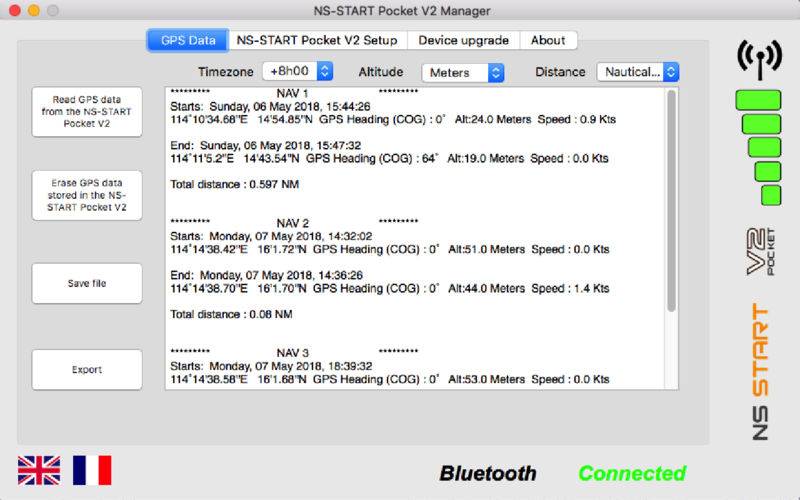Open the Timezone +8h00 dropdown

coord(297,71)
